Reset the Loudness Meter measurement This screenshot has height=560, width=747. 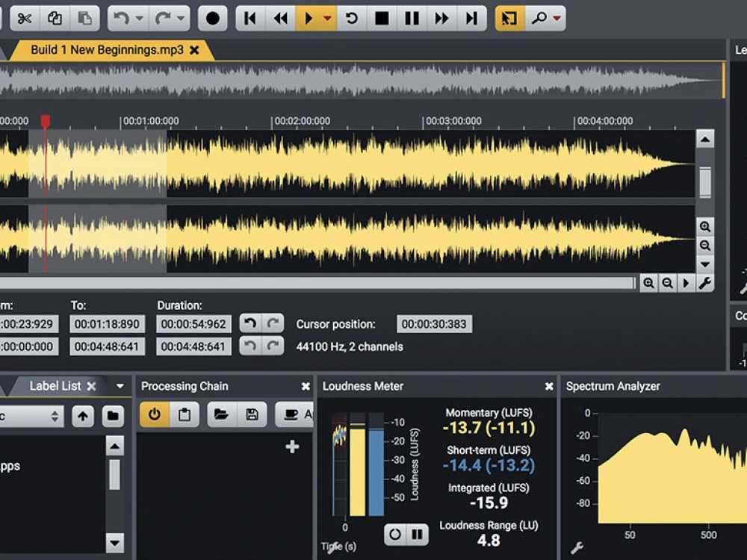click(x=395, y=535)
